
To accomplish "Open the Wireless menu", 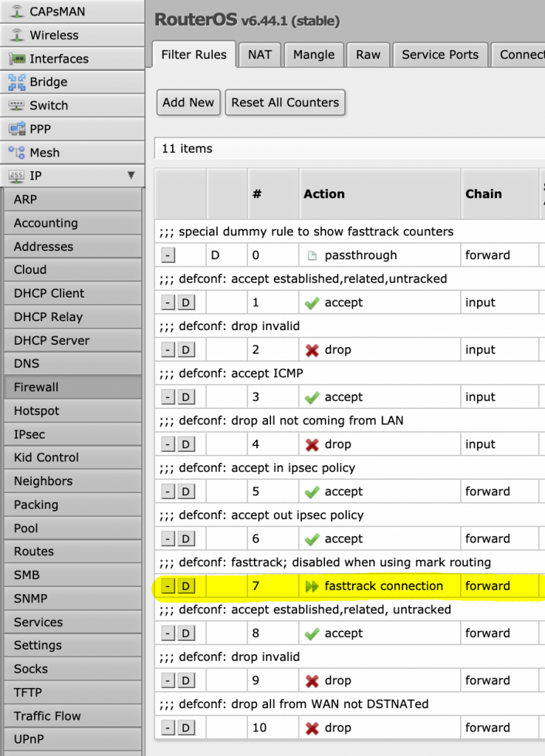I will click(x=72, y=35).
